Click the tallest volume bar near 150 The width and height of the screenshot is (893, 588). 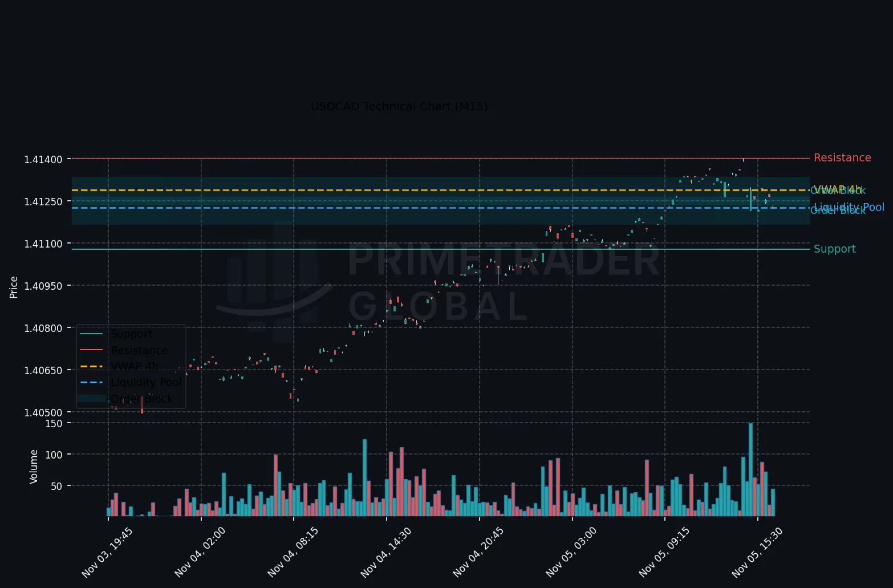click(750, 470)
